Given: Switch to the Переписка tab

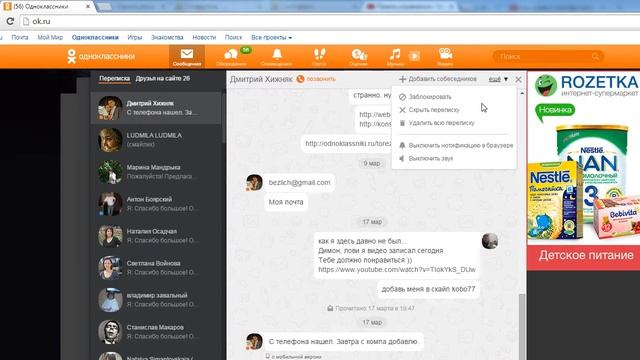Looking at the screenshot, I should point(114,78).
